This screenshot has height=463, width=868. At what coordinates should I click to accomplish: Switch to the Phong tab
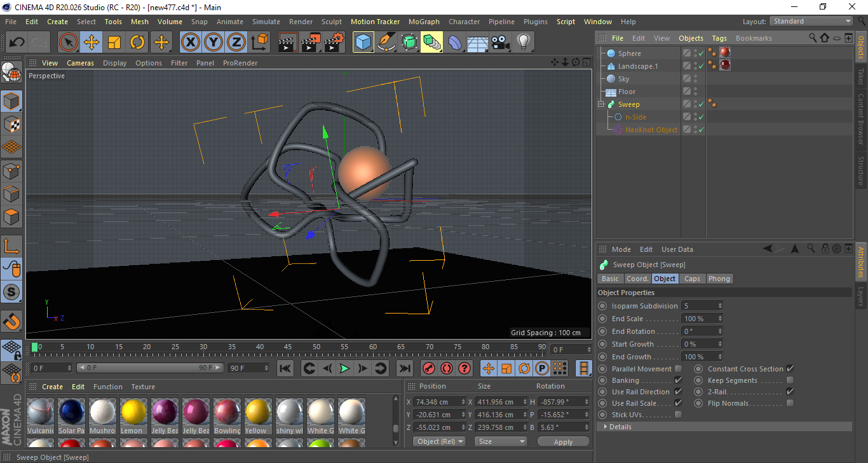[x=719, y=279]
